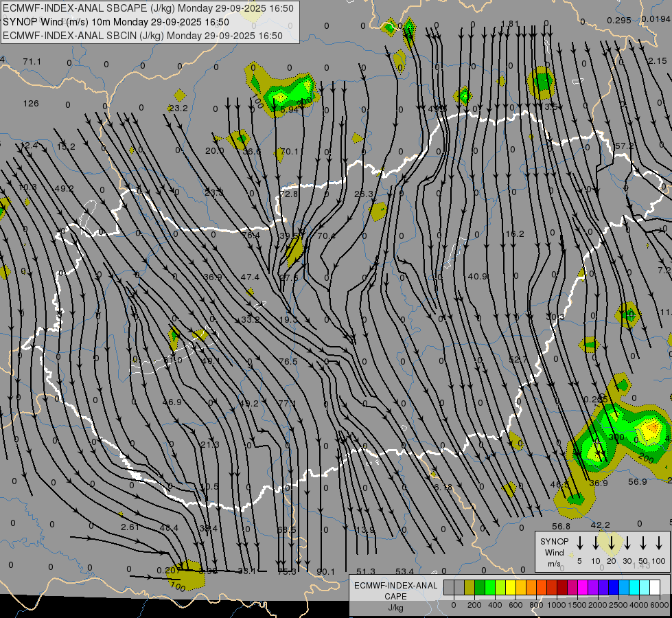Viewport: 672px width, 618px height.
Task: Click the map value 52.7
Action: click(x=518, y=359)
